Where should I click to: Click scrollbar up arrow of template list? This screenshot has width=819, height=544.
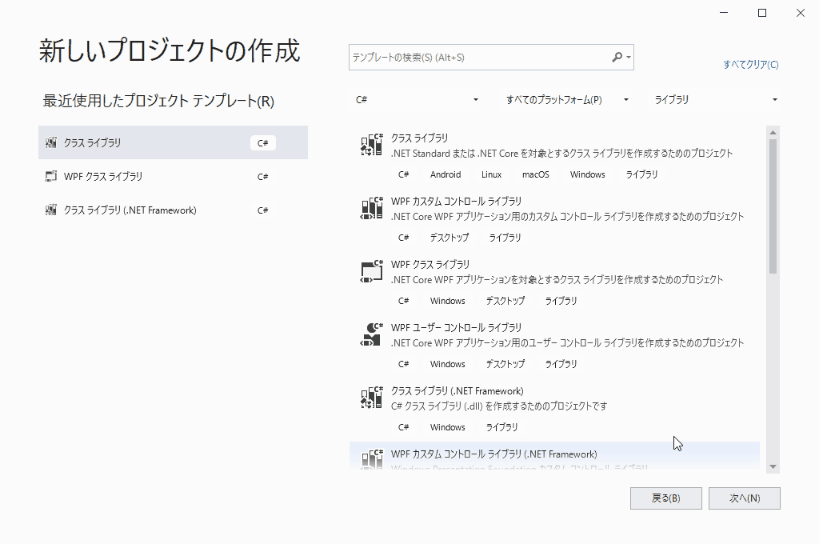(773, 133)
